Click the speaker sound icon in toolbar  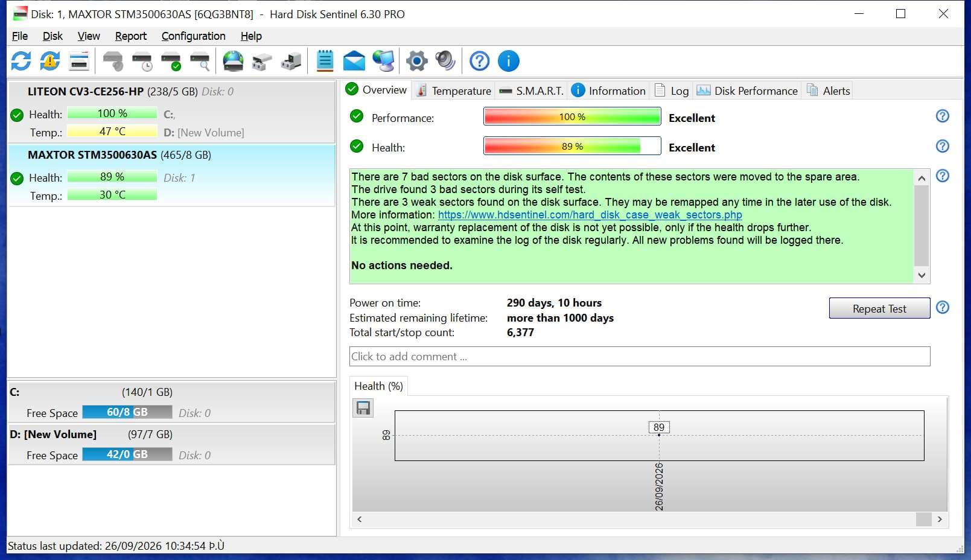(x=445, y=61)
